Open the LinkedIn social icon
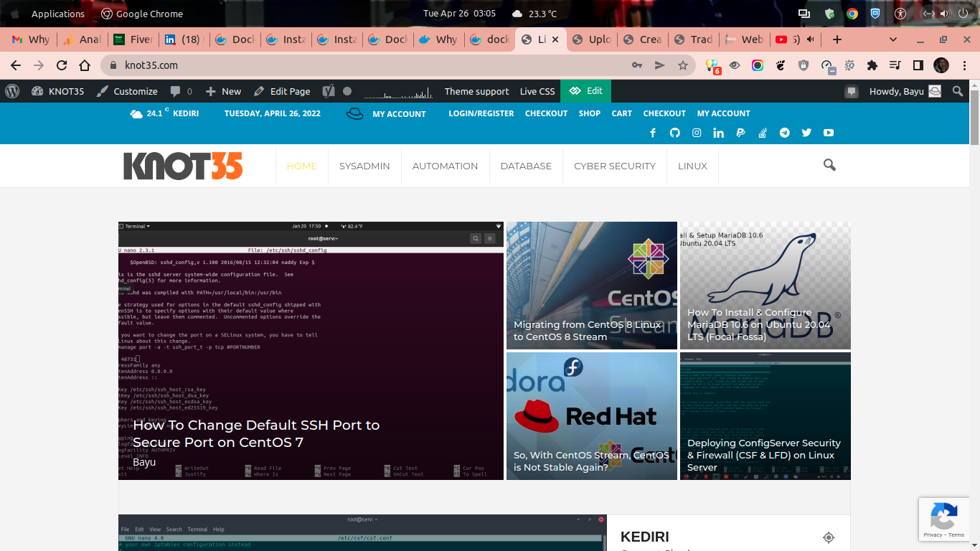The height and width of the screenshot is (551, 980). [x=718, y=133]
